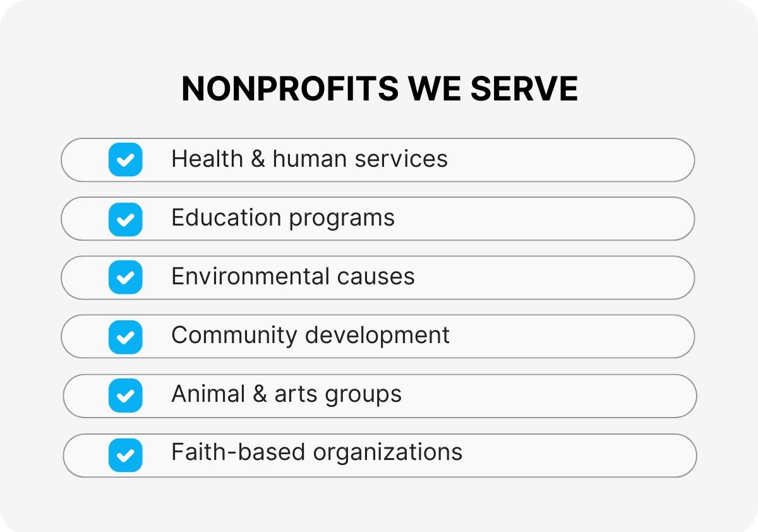Disable the Animal & arts groups checkbox
The image size is (758, 532).
point(126,396)
